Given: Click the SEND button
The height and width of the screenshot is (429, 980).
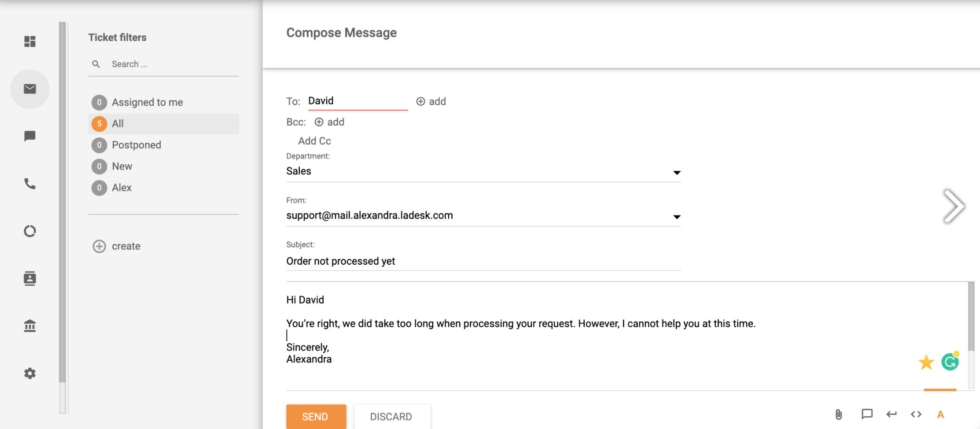Looking at the screenshot, I should click(316, 416).
